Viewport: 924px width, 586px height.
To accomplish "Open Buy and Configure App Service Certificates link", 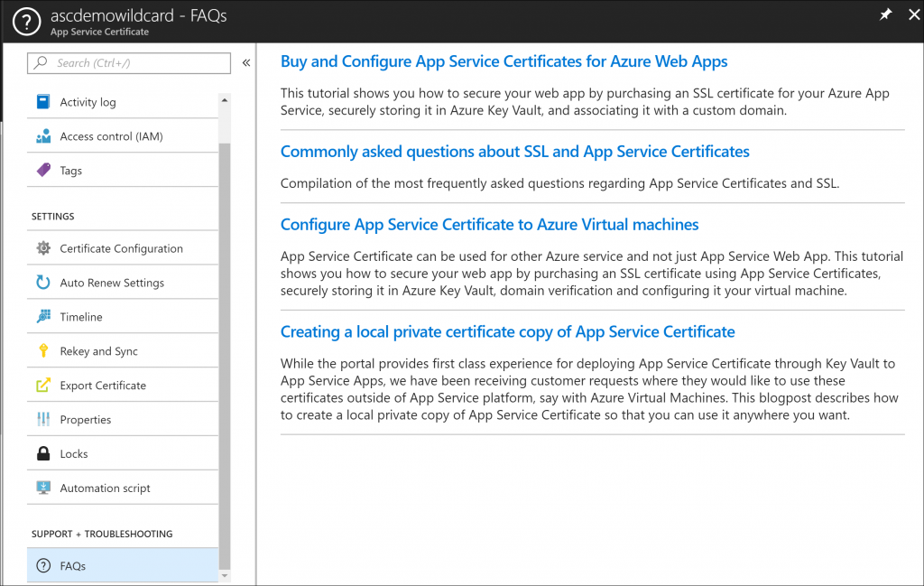I will tap(504, 61).
